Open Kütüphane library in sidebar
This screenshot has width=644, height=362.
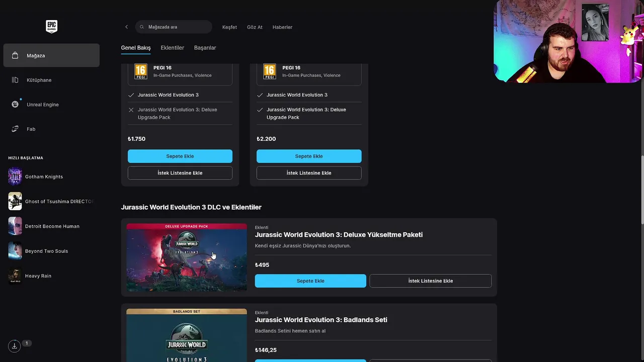(51, 80)
